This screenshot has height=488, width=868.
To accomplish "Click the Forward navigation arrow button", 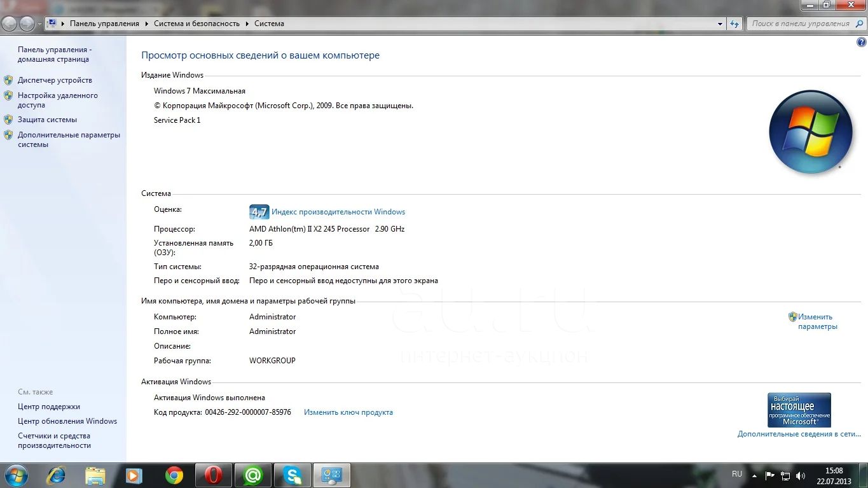I will pos(27,24).
